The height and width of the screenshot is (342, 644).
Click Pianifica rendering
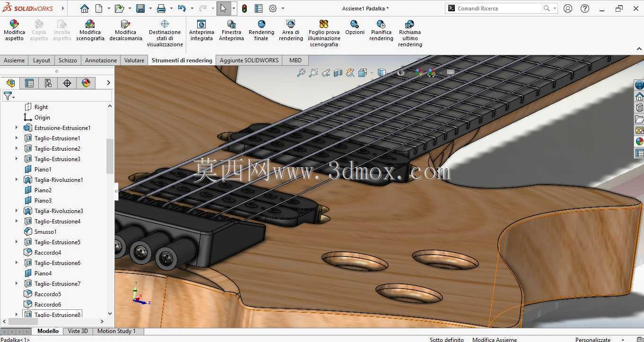[381, 31]
